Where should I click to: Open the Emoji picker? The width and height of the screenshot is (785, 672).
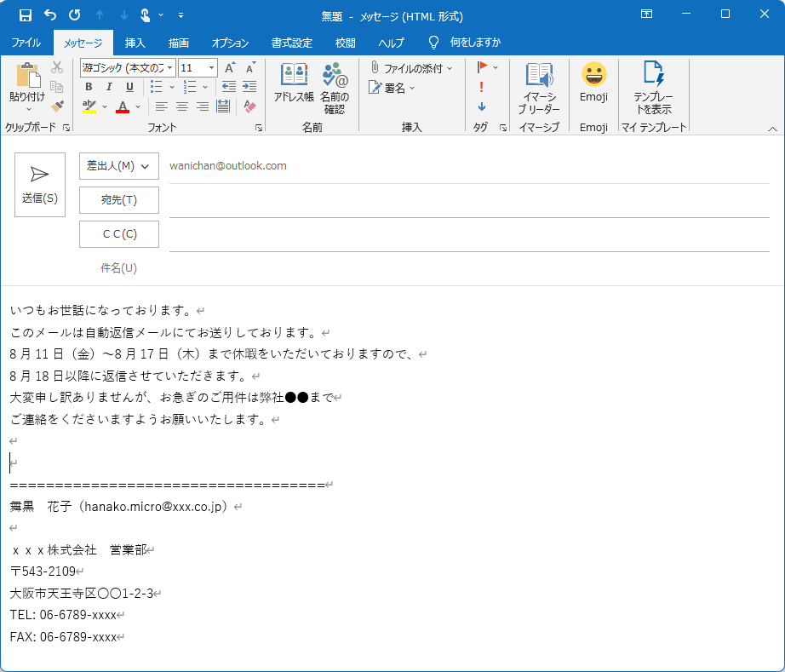click(593, 83)
